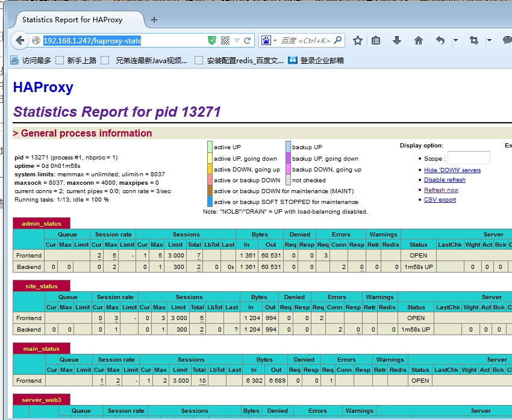Open the bookmarks clipboard icon on toolbar
This screenshot has height=420, width=512.
click(x=376, y=40)
